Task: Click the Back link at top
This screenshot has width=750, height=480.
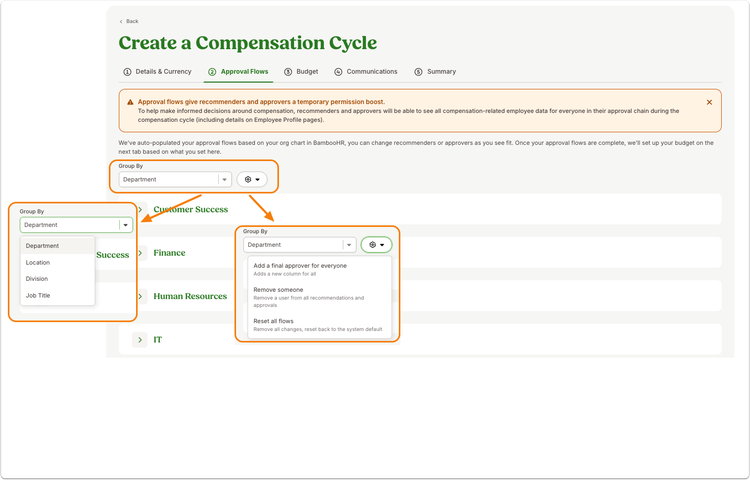Action: pyautogui.click(x=129, y=21)
